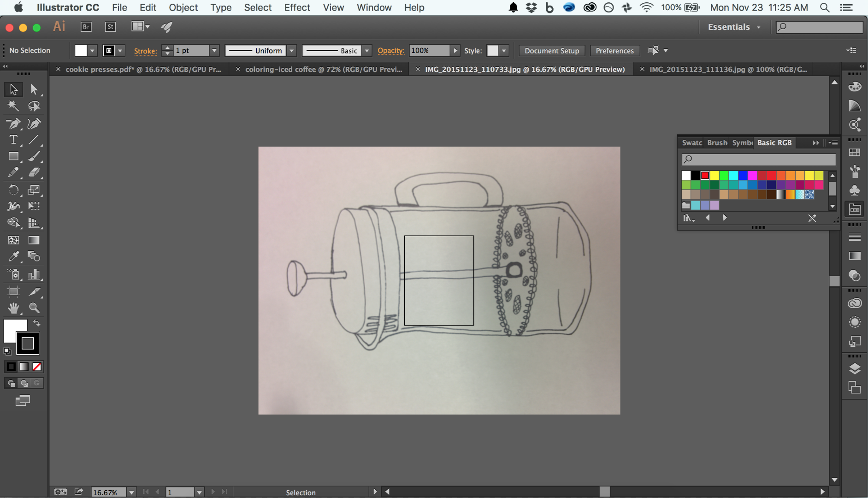Pick the Eyedropper tool

pyautogui.click(x=13, y=256)
